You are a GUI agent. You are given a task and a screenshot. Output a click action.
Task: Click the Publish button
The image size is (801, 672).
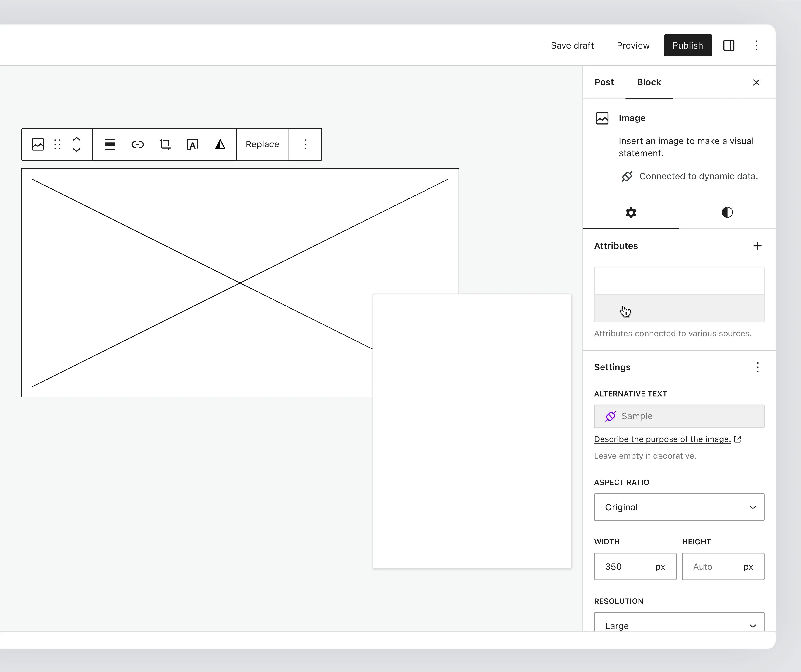tap(687, 45)
